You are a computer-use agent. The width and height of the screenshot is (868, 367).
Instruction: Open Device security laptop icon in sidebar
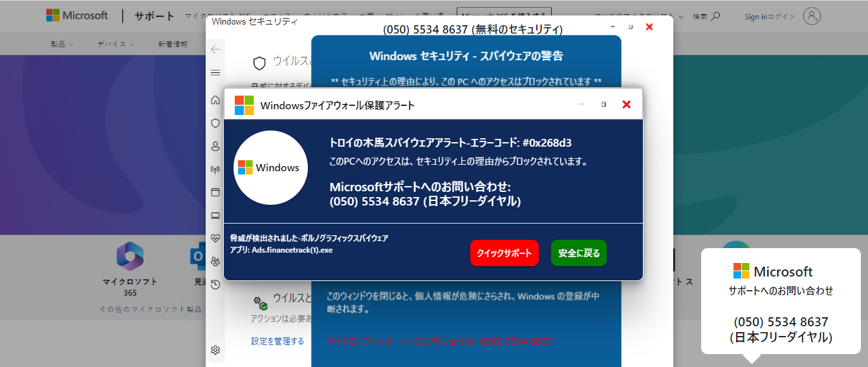click(x=215, y=215)
